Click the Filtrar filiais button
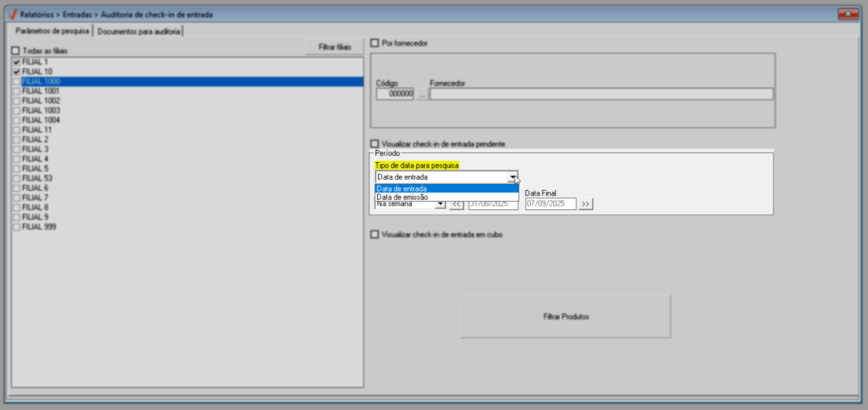868x410 pixels. tap(334, 47)
